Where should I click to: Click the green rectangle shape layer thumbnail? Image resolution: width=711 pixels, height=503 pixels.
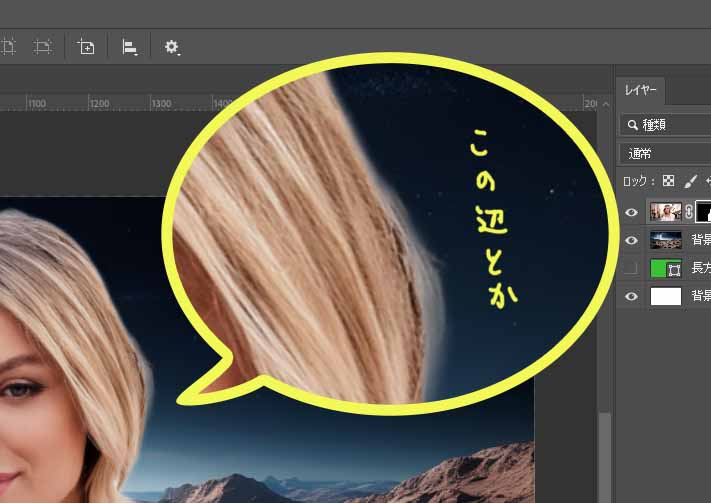pyautogui.click(x=665, y=268)
